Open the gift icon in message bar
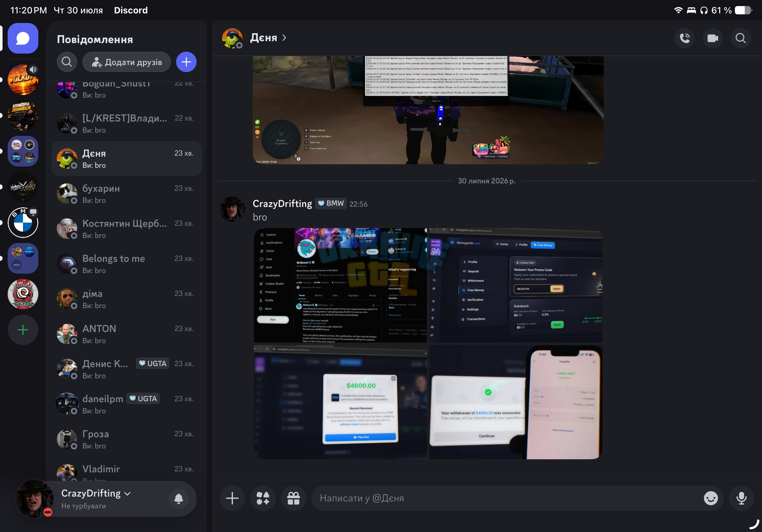Viewport: 762px width, 532px height. (293, 498)
